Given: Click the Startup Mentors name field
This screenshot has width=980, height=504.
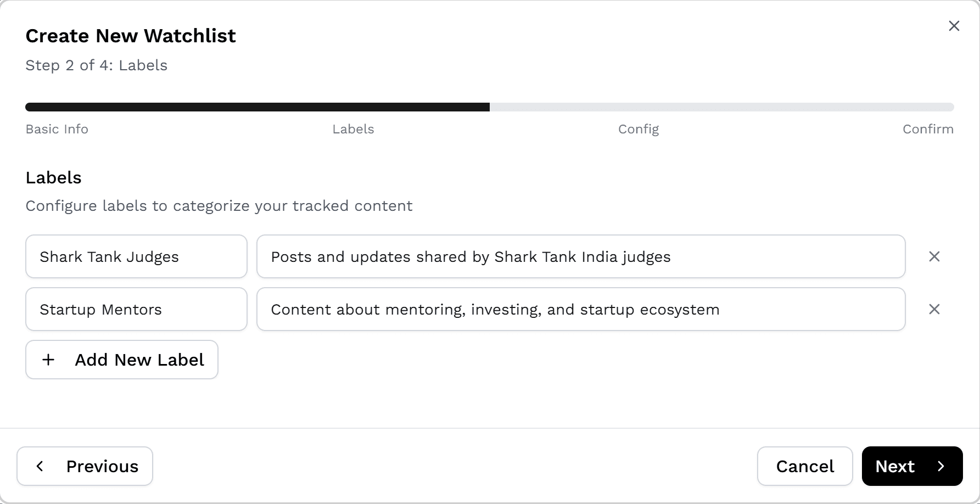Looking at the screenshot, I should tap(136, 309).
